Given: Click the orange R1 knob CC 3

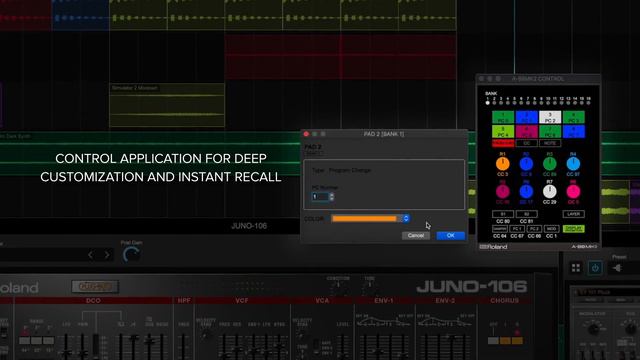Looking at the screenshot, I should pyautogui.click(x=502, y=164).
